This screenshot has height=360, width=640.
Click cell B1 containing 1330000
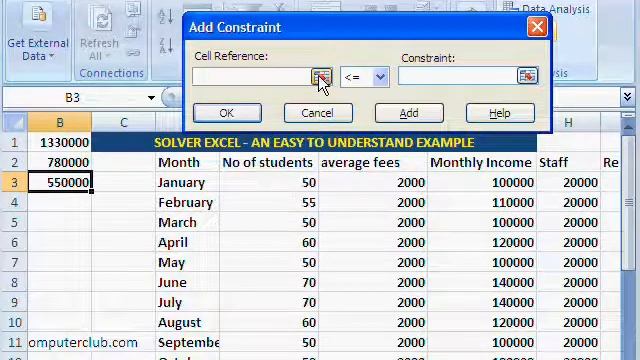(60, 142)
